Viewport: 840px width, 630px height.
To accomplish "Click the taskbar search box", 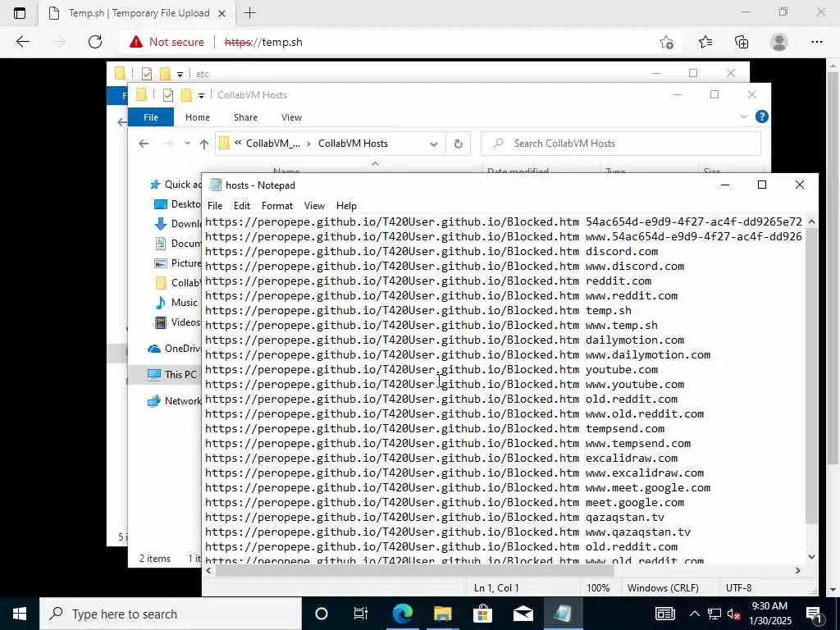I will pos(171,614).
